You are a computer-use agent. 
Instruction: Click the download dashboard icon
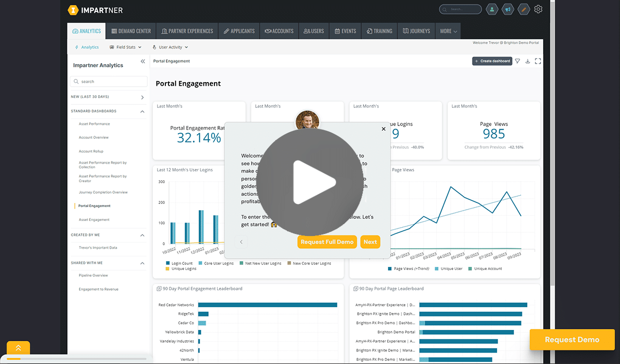point(528,61)
